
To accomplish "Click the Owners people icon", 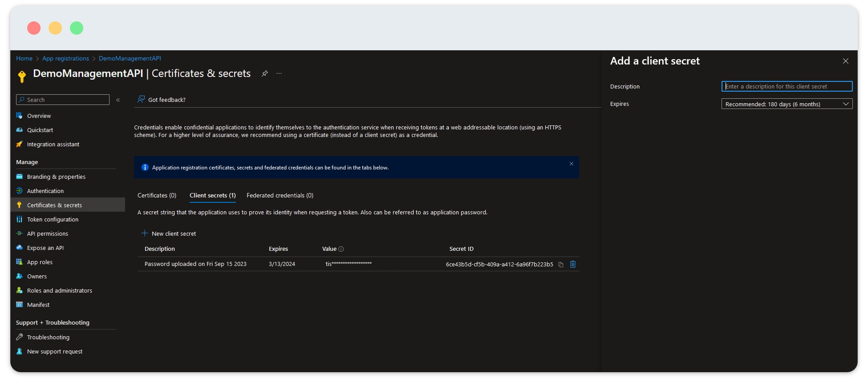I will point(19,276).
